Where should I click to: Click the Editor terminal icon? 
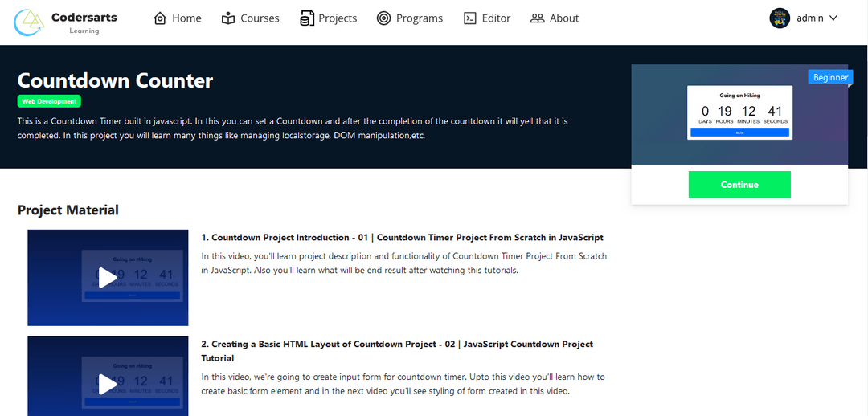[470, 18]
